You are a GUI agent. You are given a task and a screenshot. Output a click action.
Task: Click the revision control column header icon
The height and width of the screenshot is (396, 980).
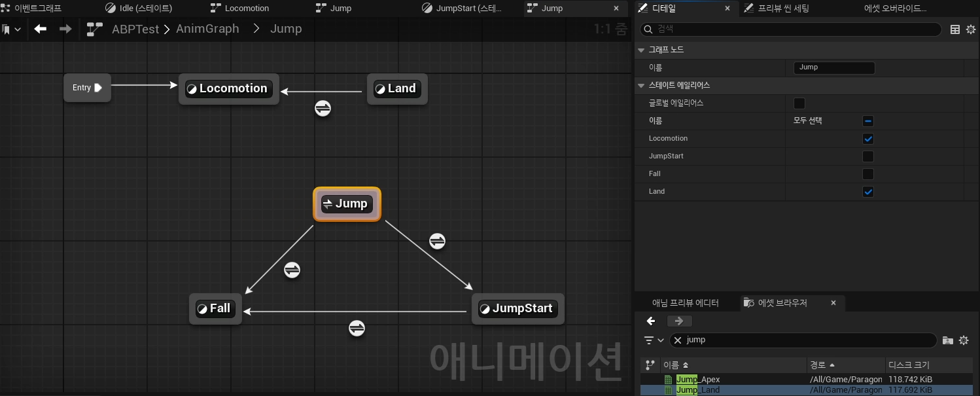click(x=650, y=365)
